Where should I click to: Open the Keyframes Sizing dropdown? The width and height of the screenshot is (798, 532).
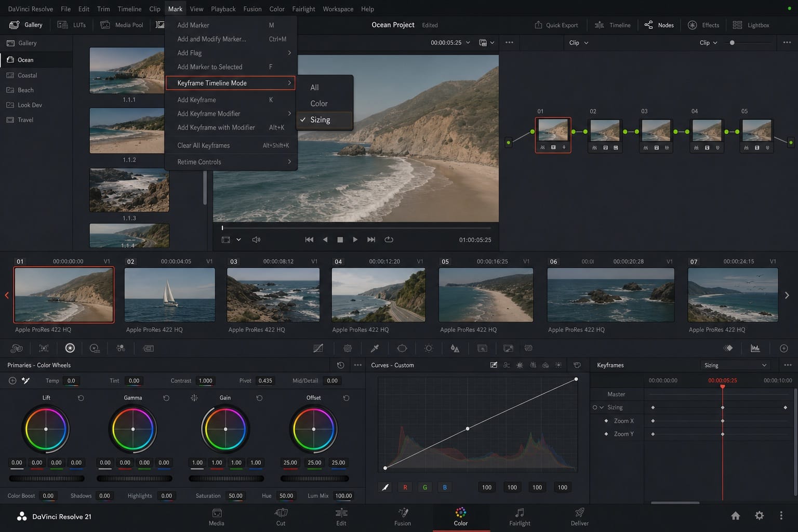(735, 365)
